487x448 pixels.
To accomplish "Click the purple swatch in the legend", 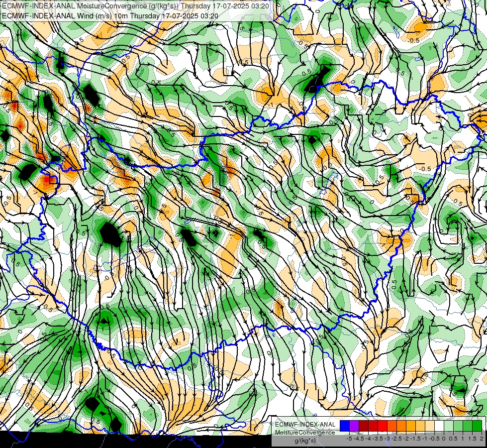I will 354,426.
